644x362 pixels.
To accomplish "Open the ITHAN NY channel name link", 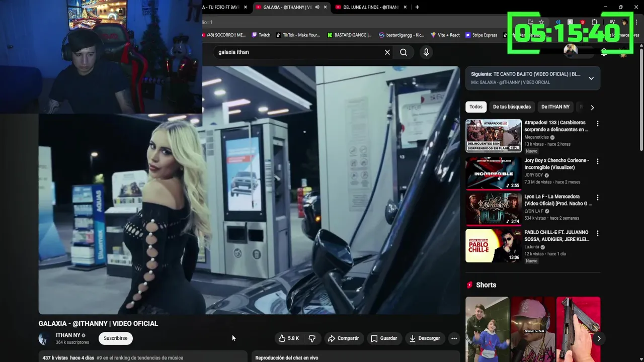I will (68, 335).
